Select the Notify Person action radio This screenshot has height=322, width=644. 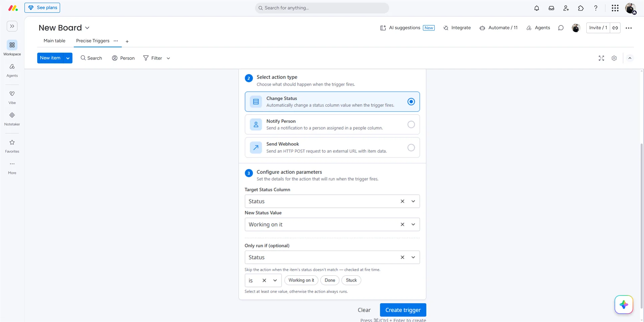[411, 124]
